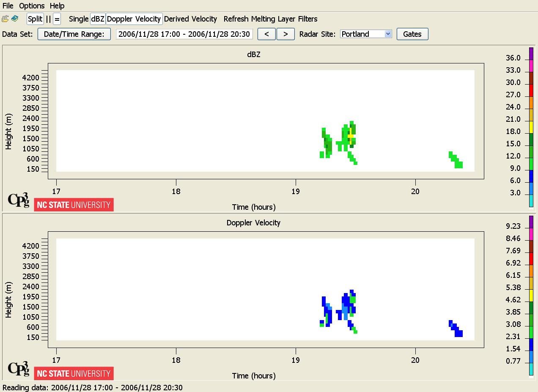Click the 'Doppler Velocity' chart title
The height and width of the screenshot is (392, 538).
click(253, 223)
